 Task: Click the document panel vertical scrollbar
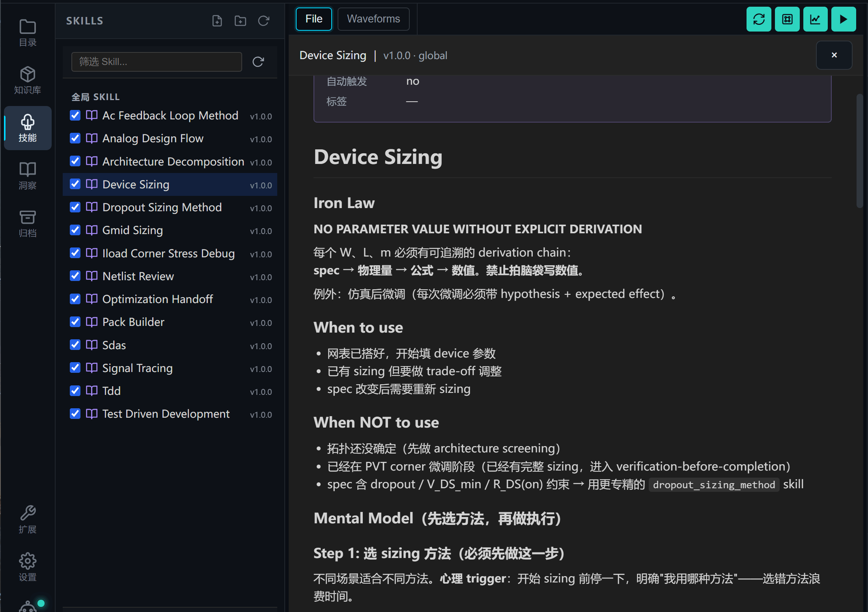click(860, 151)
